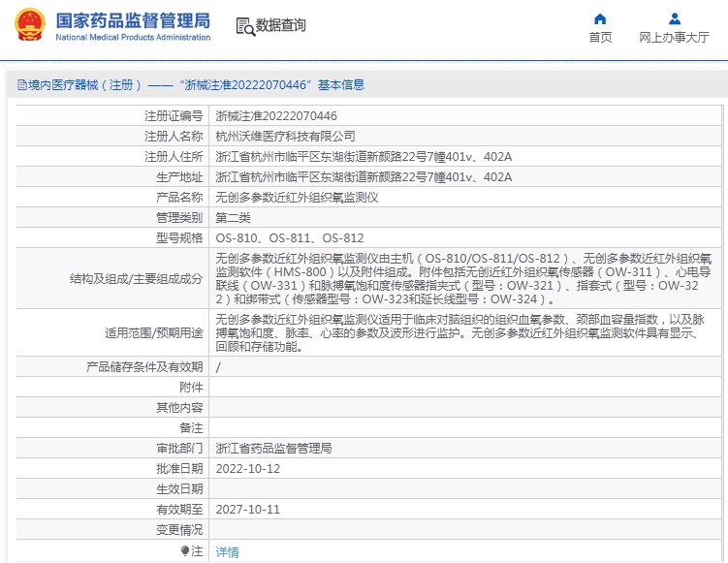Viewport: 728px width, 563px height.
Task: Click the 生效日期 row label
Action: tap(179, 489)
